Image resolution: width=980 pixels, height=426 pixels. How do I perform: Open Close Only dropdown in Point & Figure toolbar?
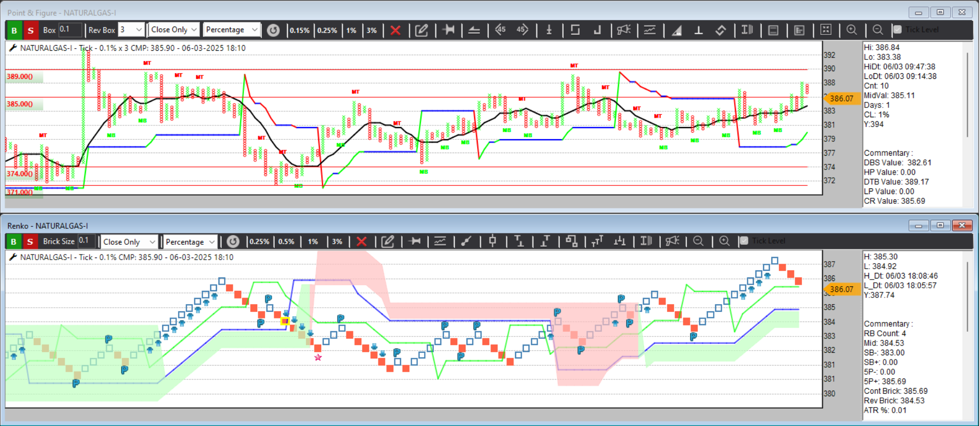[x=174, y=30]
